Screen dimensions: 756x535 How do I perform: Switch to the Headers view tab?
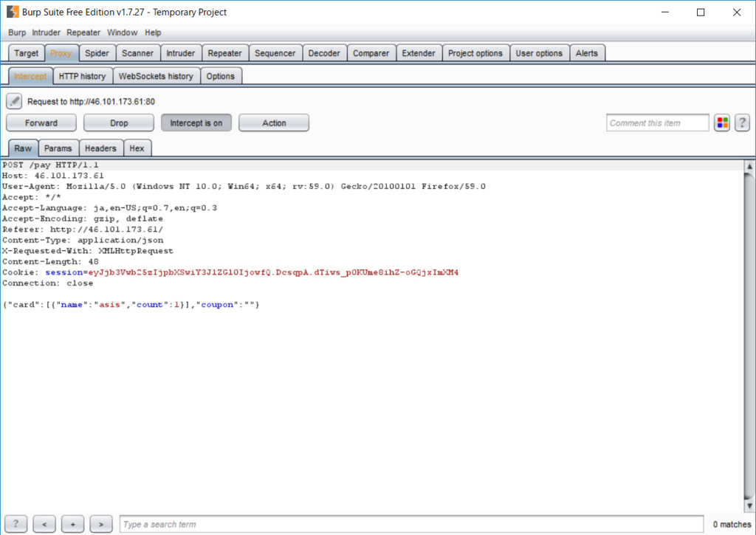100,148
